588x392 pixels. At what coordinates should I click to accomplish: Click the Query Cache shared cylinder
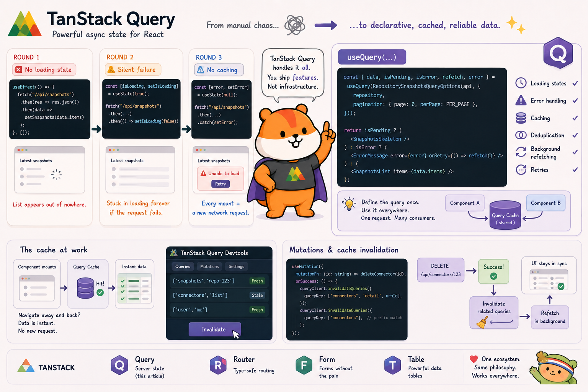(505, 215)
